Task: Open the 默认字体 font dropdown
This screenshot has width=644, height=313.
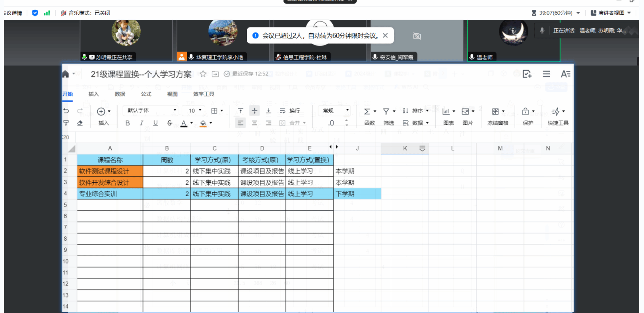Action: pyautogui.click(x=151, y=110)
